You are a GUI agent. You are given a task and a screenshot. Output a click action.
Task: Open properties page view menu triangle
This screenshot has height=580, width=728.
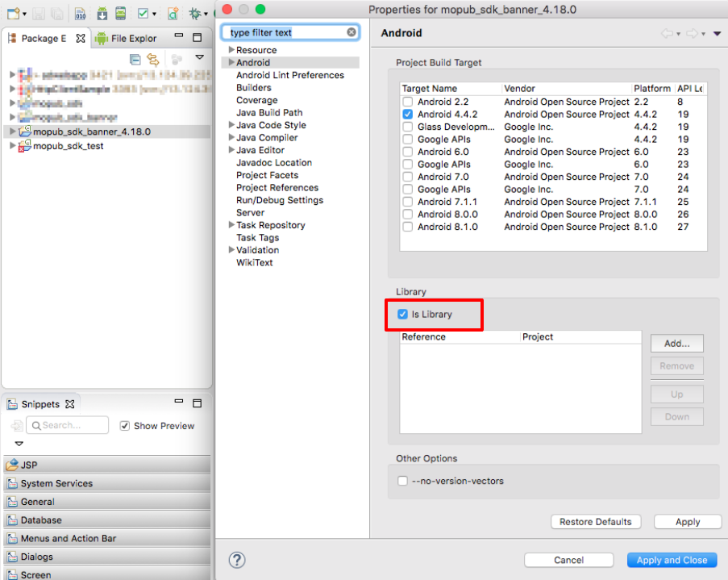717,33
